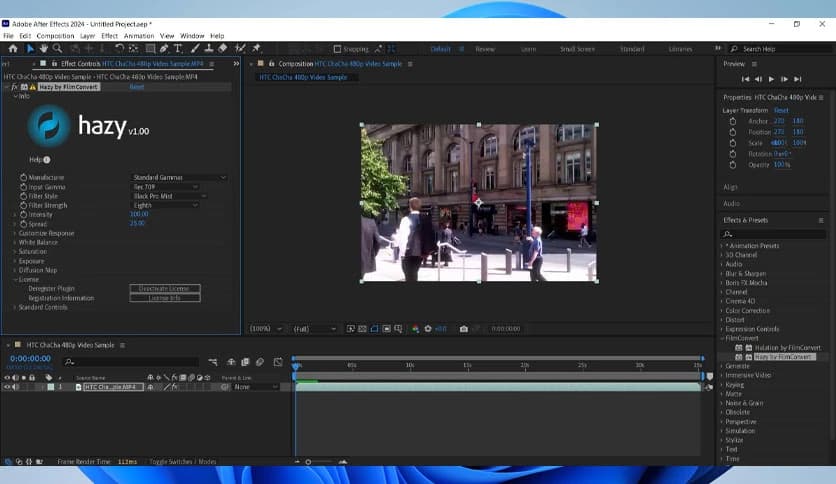This screenshot has height=484, width=836.
Task: Enable the Snapping checkbox
Action: pos(337,49)
